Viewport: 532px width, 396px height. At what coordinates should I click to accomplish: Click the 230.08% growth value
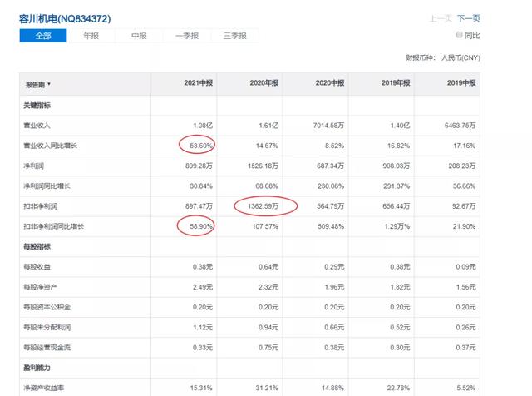point(331,186)
